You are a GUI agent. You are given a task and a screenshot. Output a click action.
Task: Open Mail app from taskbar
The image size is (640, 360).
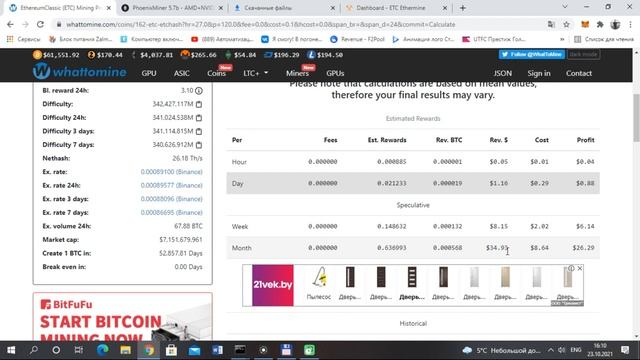pyautogui.click(x=194, y=350)
